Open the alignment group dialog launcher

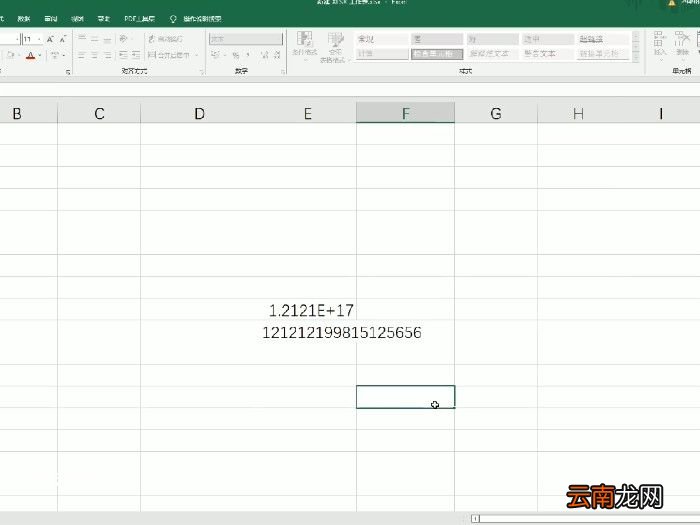click(202, 71)
